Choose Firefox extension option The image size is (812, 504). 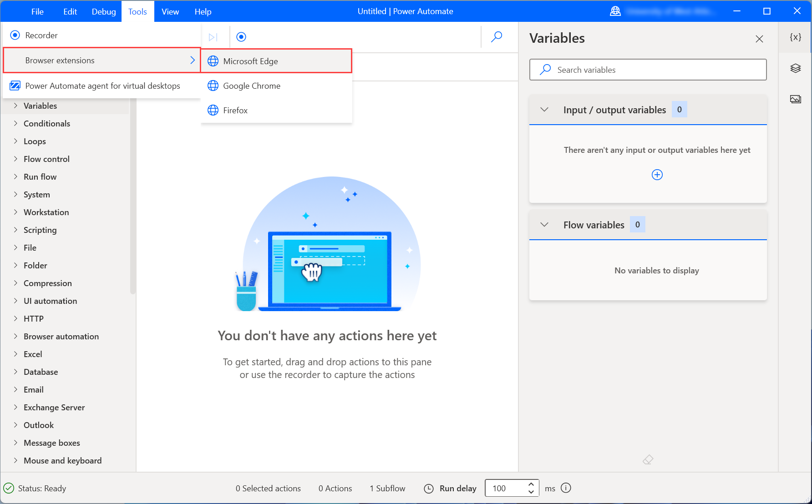276,110
